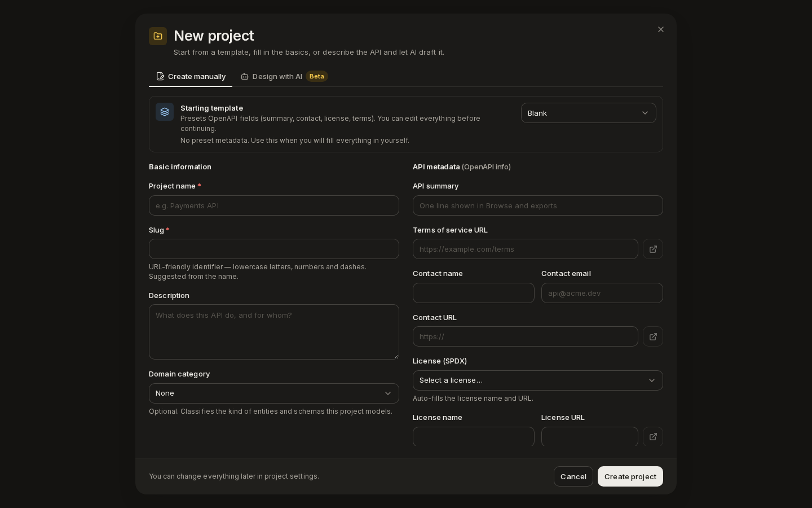Switch to Design with AI tab
This screenshot has width=812, height=508.
point(284,76)
